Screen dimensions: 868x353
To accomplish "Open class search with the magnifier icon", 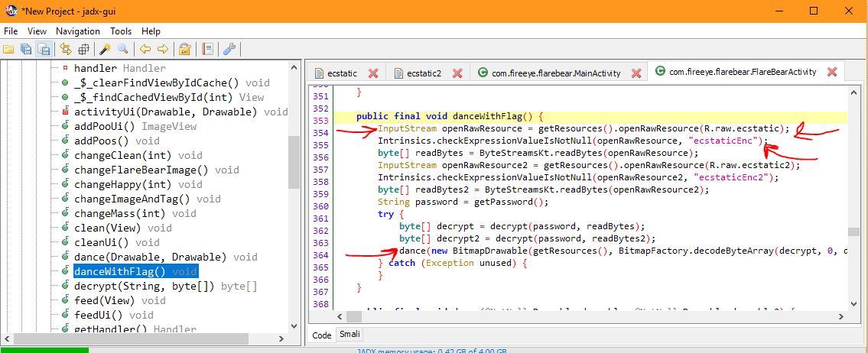I will tap(122, 50).
